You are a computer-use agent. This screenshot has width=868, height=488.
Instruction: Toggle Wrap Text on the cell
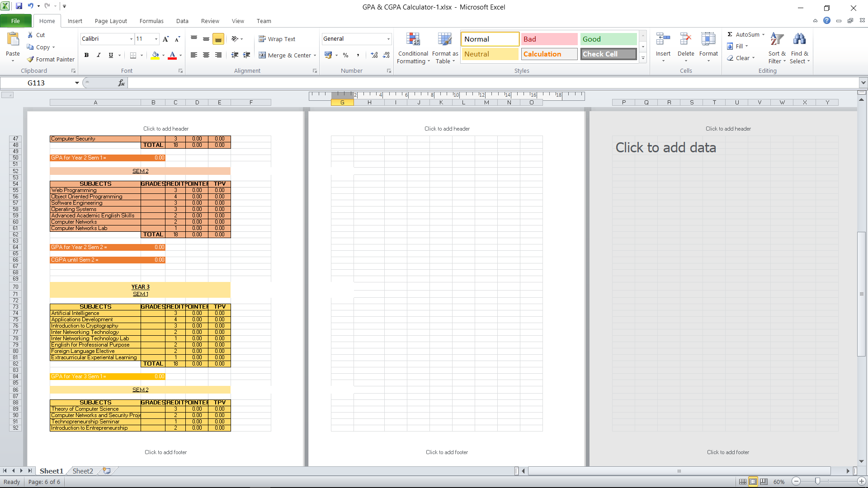[277, 39]
